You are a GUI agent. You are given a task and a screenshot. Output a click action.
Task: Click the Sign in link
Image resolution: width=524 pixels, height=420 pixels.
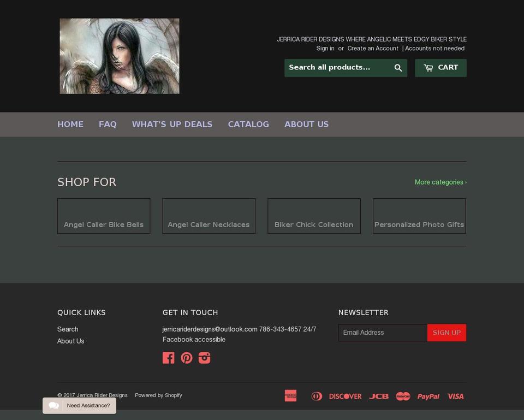click(x=325, y=49)
